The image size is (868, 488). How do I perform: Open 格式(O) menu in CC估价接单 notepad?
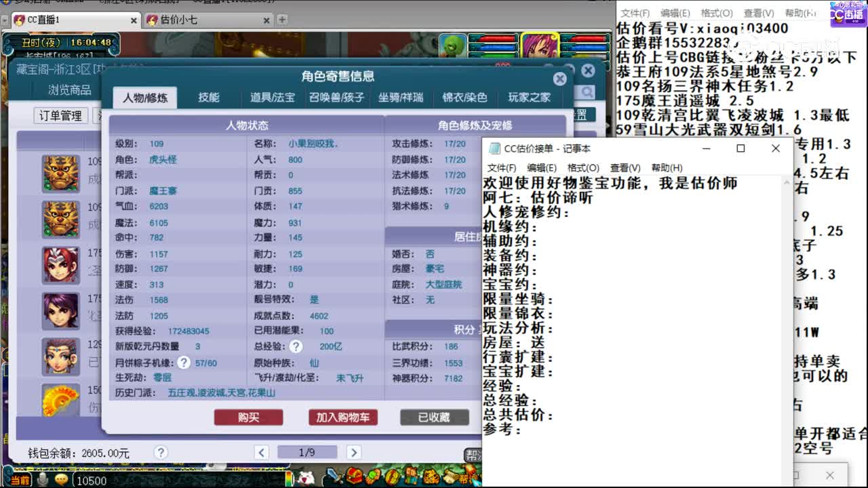[583, 168]
